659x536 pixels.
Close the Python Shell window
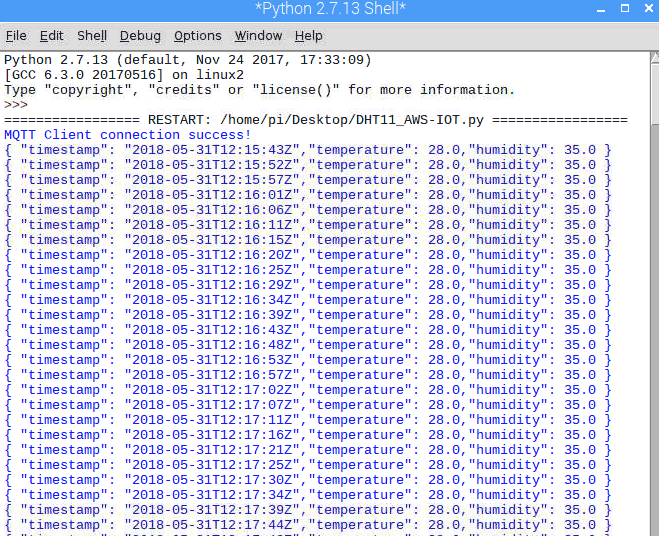[x=649, y=8]
